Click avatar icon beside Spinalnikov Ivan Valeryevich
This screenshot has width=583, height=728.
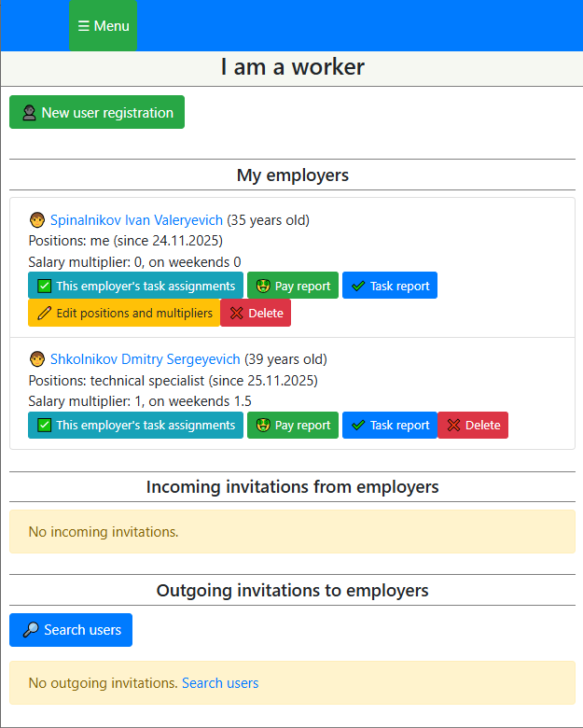[x=37, y=221]
